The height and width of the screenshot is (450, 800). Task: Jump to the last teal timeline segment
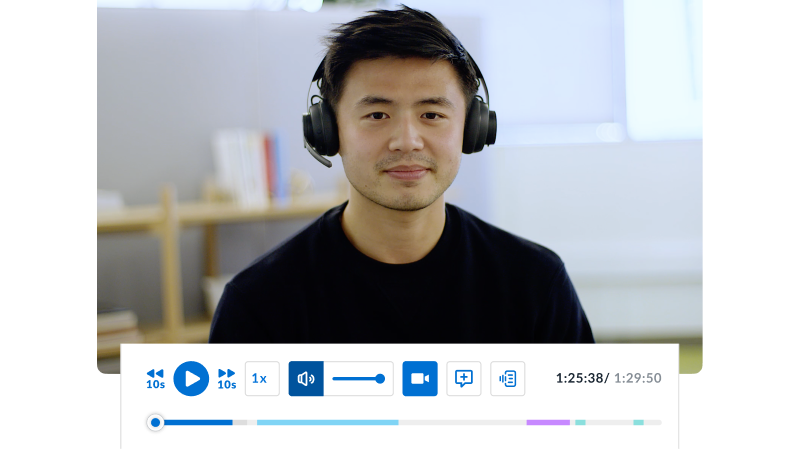point(638,422)
